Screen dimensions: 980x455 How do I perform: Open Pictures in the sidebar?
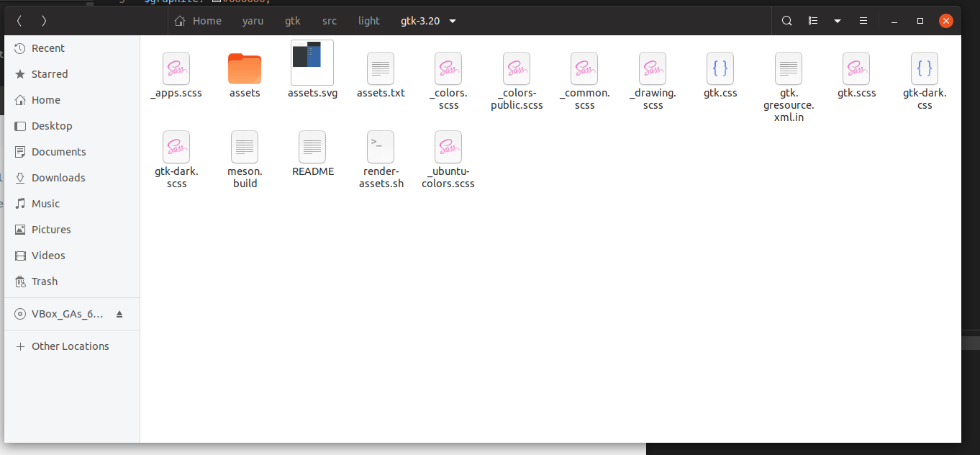click(72, 230)
